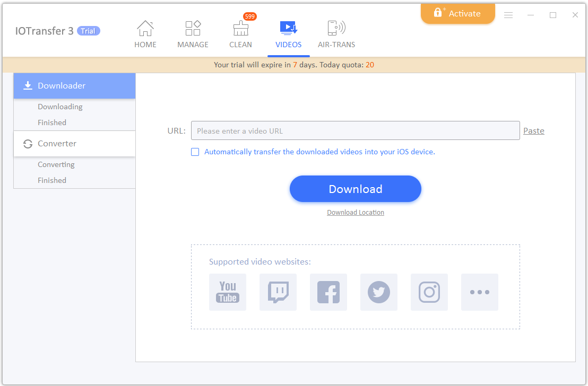588x386 pixels.
Task: Open the Download Location link
Action: coord(356,213)
